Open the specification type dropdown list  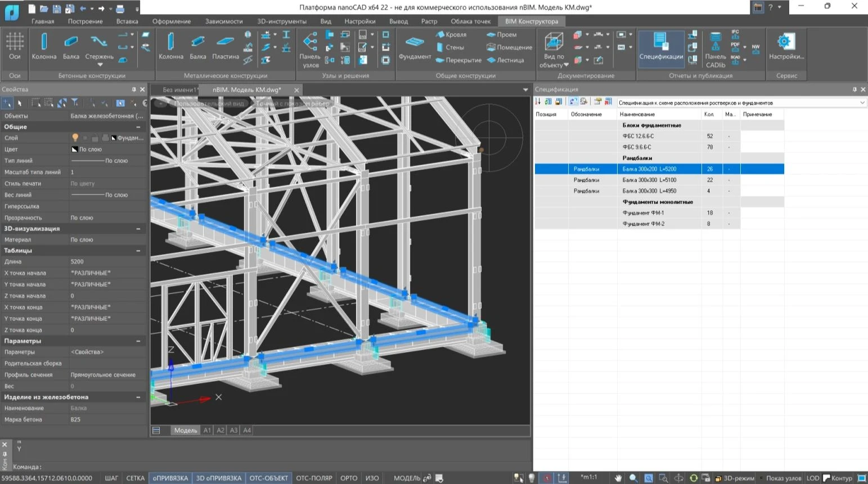coord(862,103)
